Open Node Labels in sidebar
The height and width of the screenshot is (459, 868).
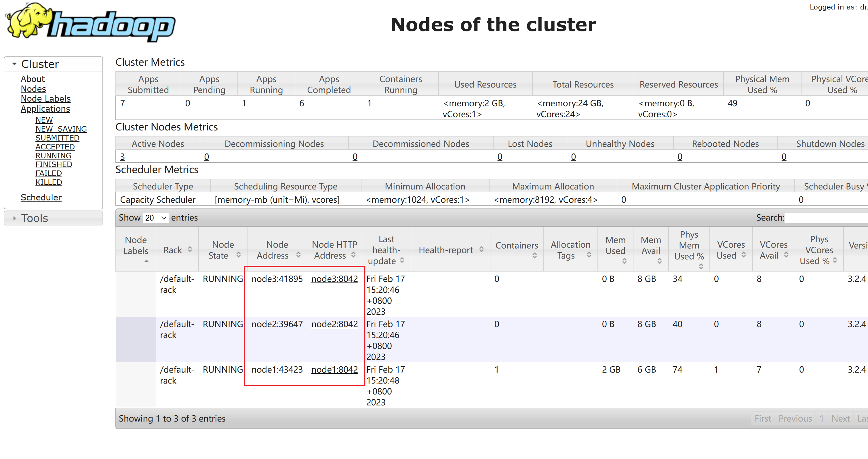45,98
